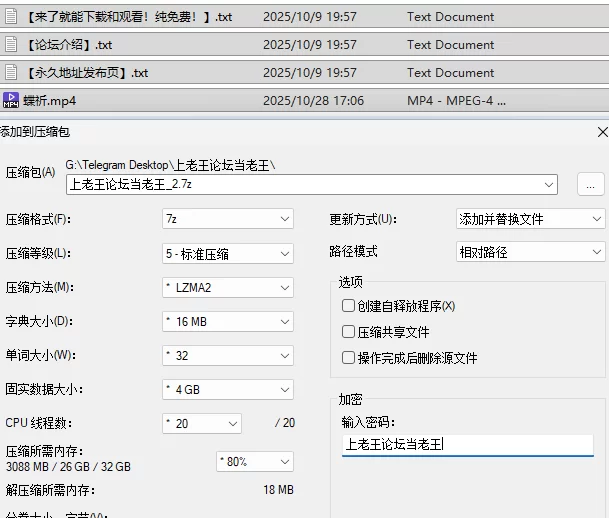The image size is (609, 518).
Task: Click the video icon of 蝶折.mp4
Action: [x=11, y=100]
